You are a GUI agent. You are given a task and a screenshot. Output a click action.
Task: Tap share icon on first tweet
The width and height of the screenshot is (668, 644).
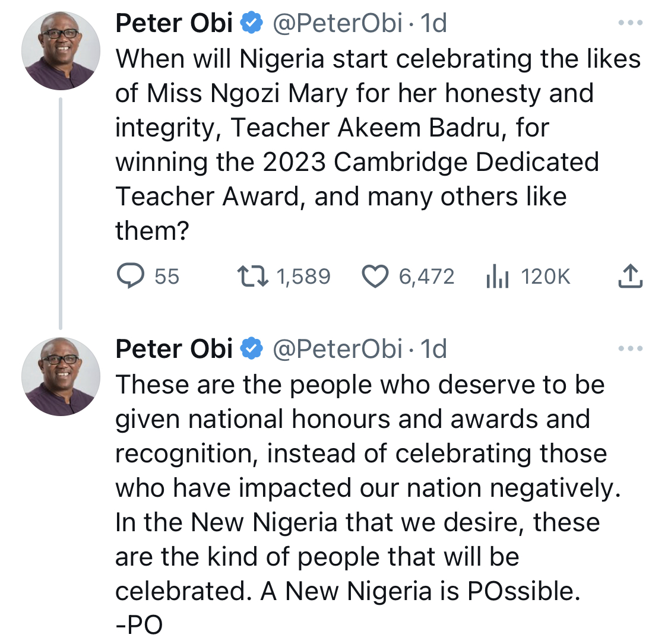[630, 276]
